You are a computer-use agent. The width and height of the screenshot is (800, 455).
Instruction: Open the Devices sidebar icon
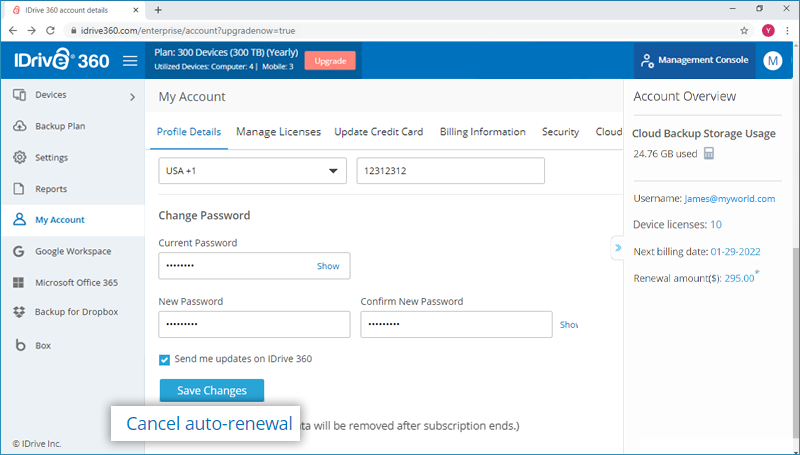tap(19, 95)
